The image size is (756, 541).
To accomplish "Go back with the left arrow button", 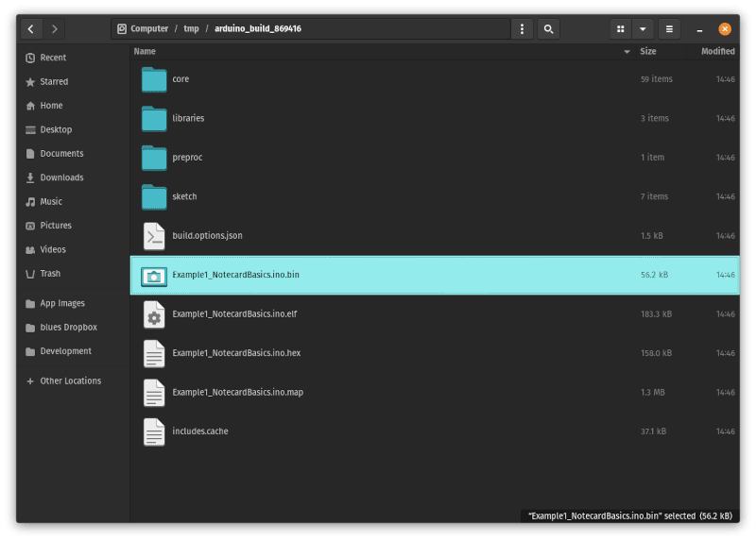I will point(31,29).
